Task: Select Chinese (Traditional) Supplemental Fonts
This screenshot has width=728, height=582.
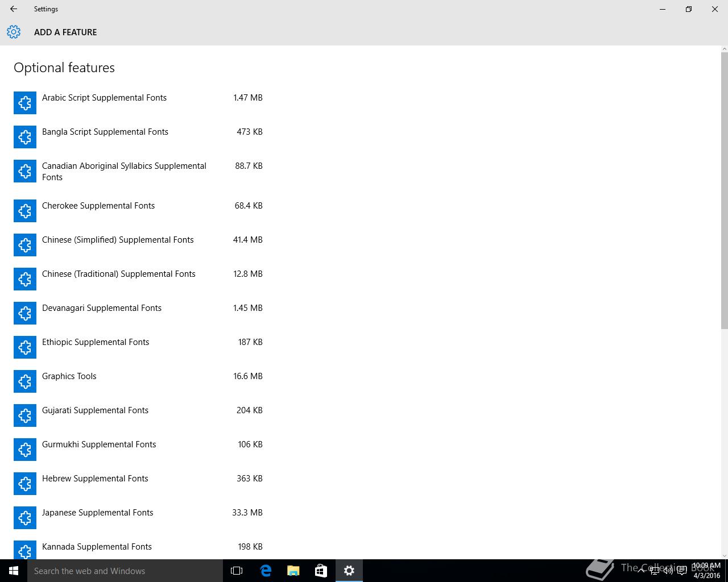Action: 119,274
